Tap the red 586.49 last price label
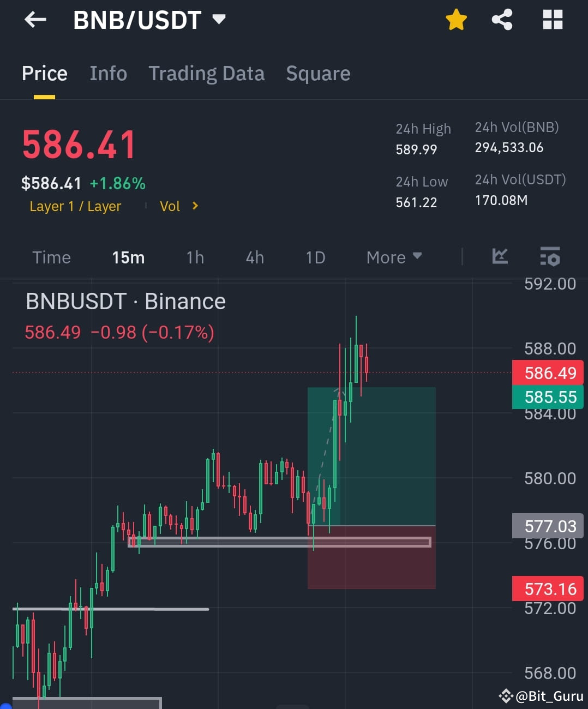 pyautogui.click(x=547, y=372)
